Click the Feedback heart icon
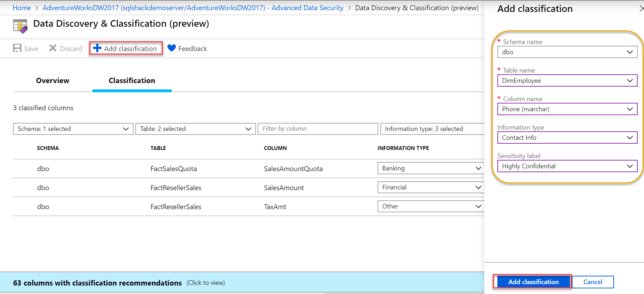 [172, 48]
